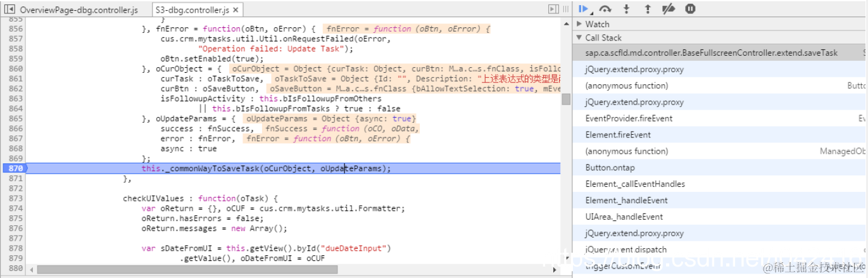Go to the Element._callEventHandles frame
The width and height of the screenshot is (868, 278).
coord(720,184)
